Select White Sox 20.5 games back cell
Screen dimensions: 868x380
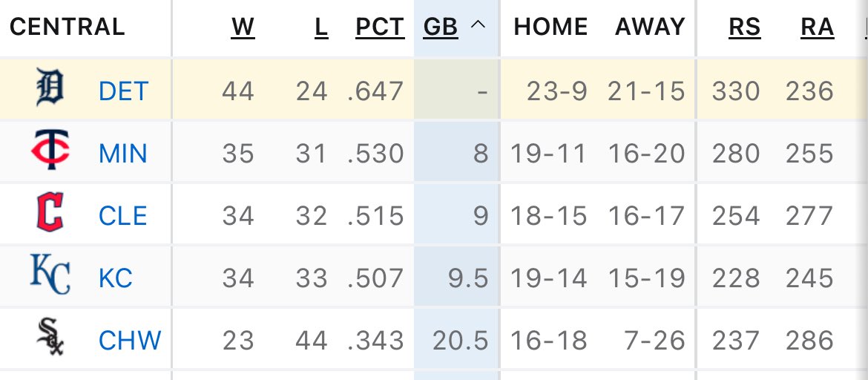[461, 340]
